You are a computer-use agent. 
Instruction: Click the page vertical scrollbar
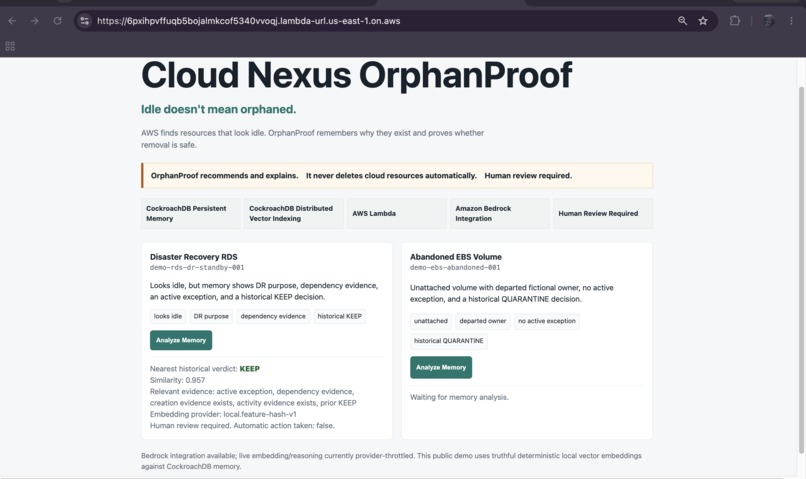point(801,270)
